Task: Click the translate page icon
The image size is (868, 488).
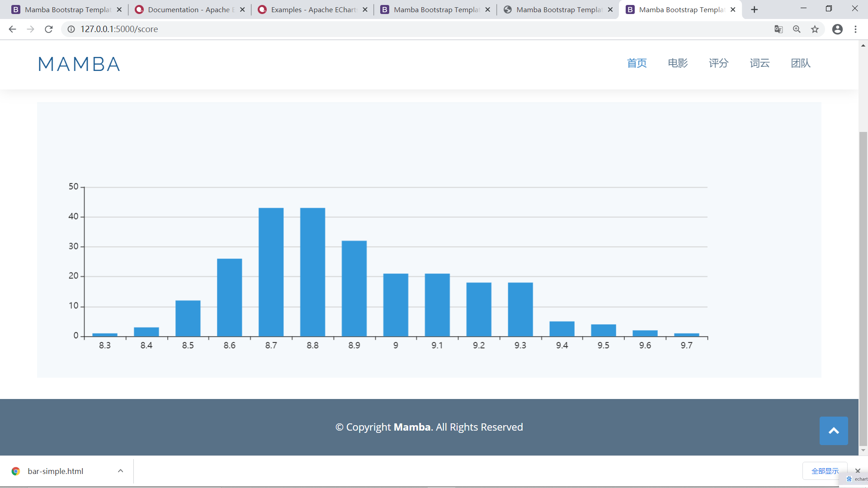Action: coord(778,29)
